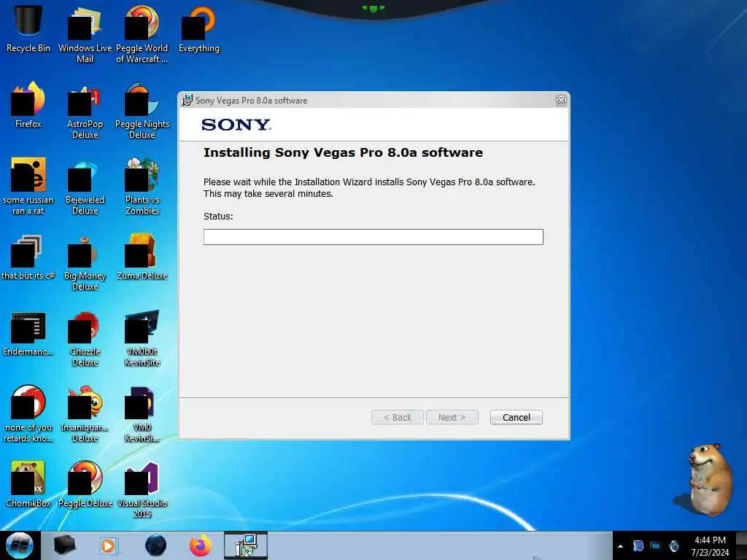This screenshot has height=560, width=747.
Task: Close the Sony Vegas Pro installer window
Action: pyautogui.click(x=561, y=100)
